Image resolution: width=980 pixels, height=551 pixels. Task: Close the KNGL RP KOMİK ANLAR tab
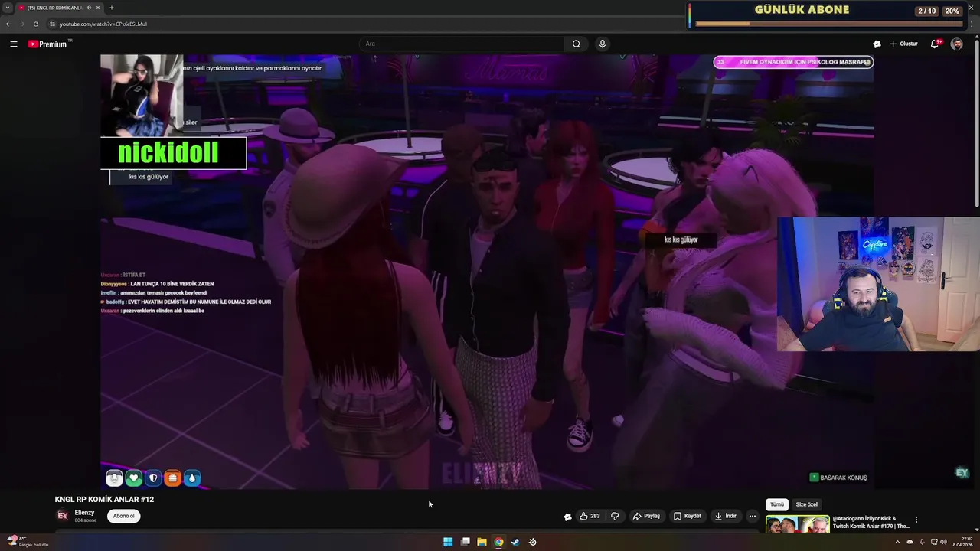click(x=98, y=8)
